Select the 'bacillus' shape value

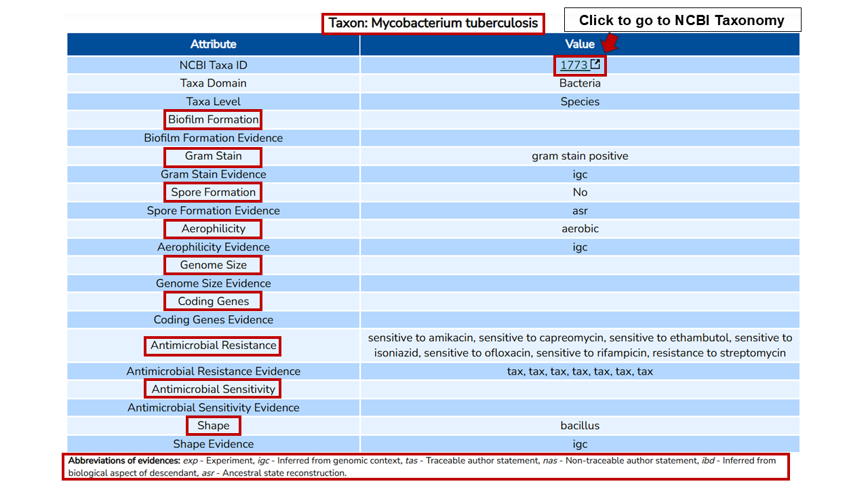coord(580,426)
